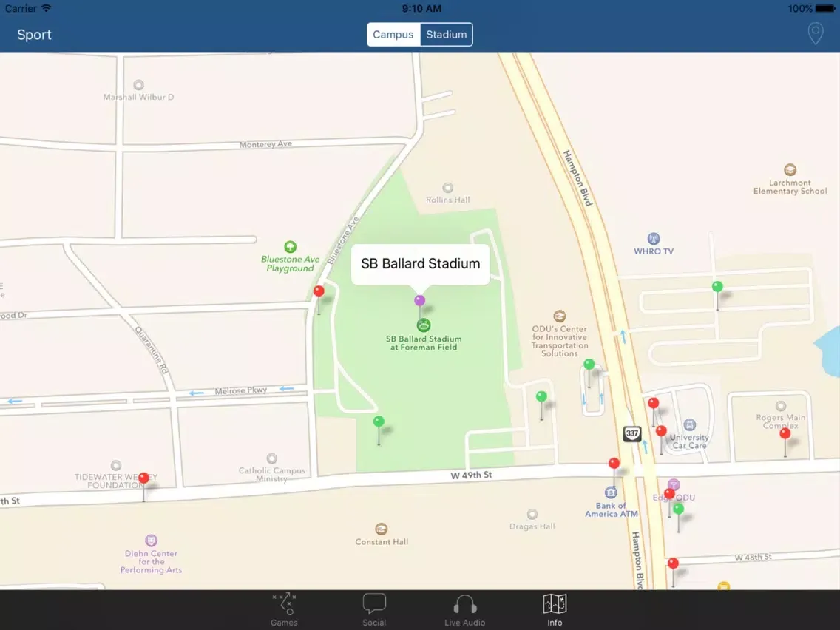Tap the green stadium icon at Foreman Field
This screenshot has height=630, width=840.
tap(424, 325)
